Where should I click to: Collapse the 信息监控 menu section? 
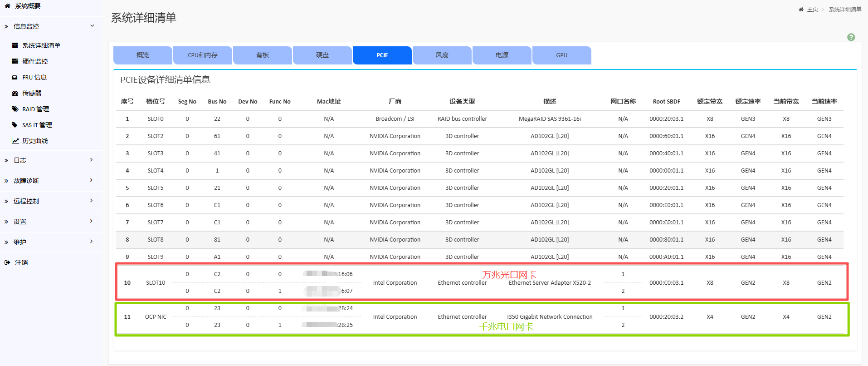pos(92,26)
